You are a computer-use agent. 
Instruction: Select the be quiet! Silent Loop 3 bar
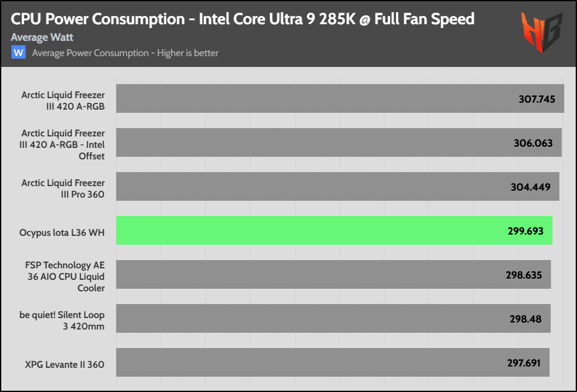tap(333, 319)
